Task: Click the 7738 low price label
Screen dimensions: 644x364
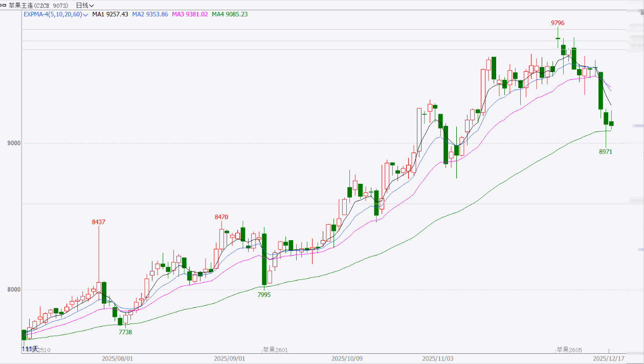Action: 125,332
